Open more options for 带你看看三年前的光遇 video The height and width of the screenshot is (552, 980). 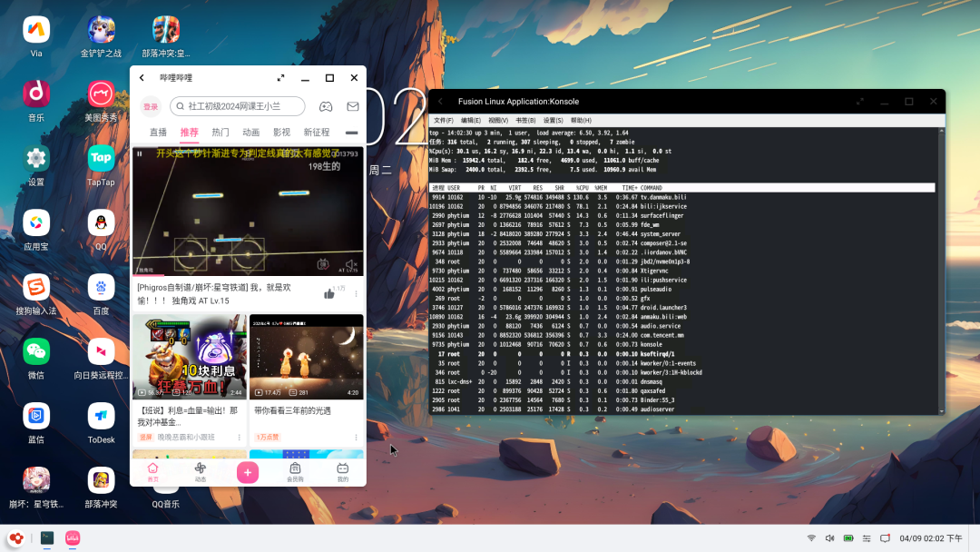pos(356,437)
